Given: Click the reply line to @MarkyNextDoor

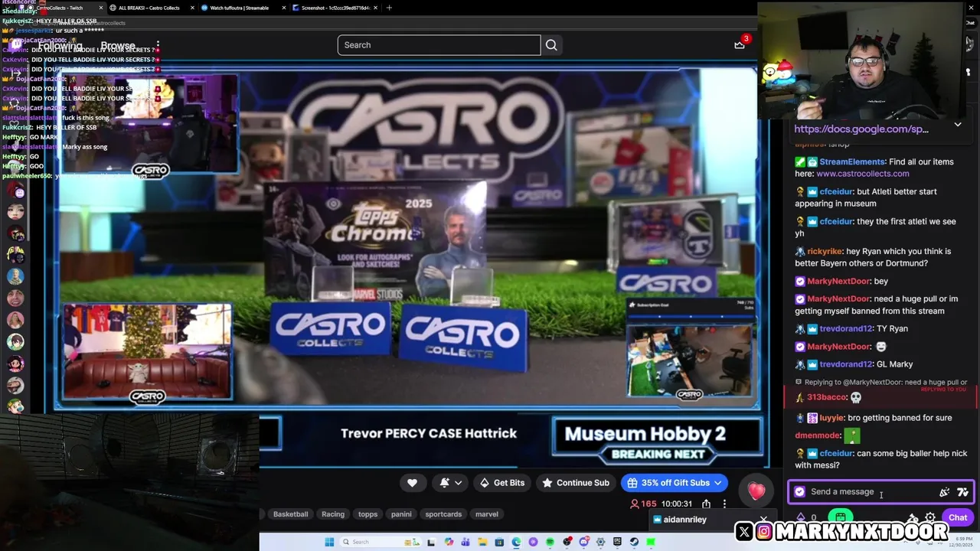Looking at the screenshot, I should point(880,382).
